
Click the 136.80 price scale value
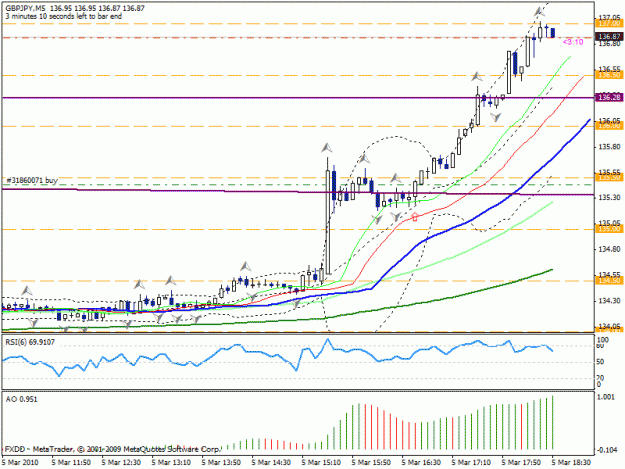click(x=609, y=43)
